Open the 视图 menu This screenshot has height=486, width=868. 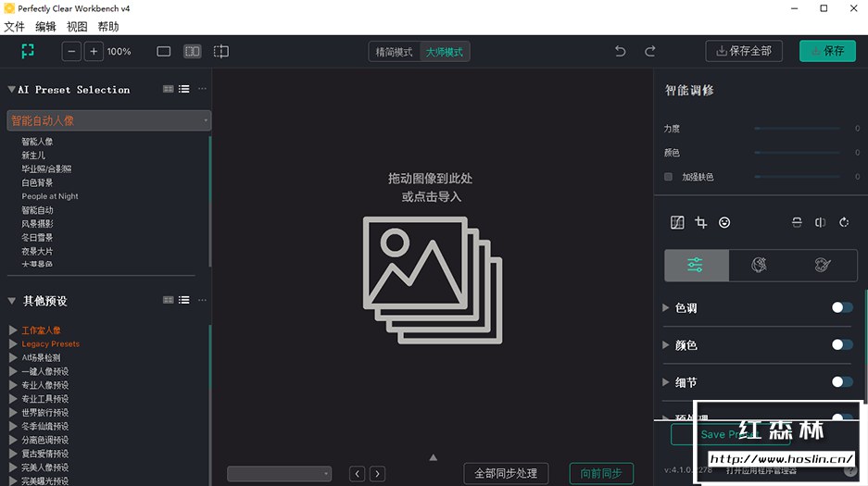[77, 27]
